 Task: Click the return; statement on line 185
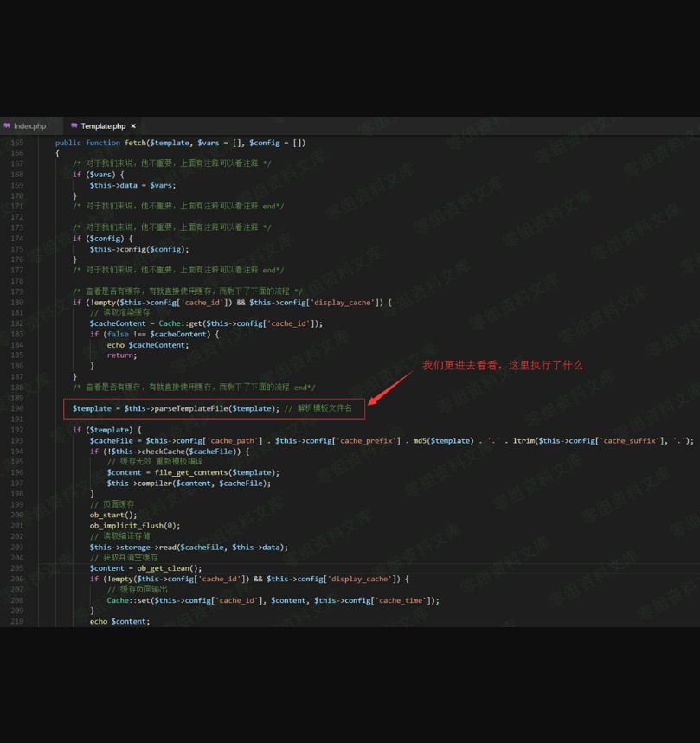121,355
